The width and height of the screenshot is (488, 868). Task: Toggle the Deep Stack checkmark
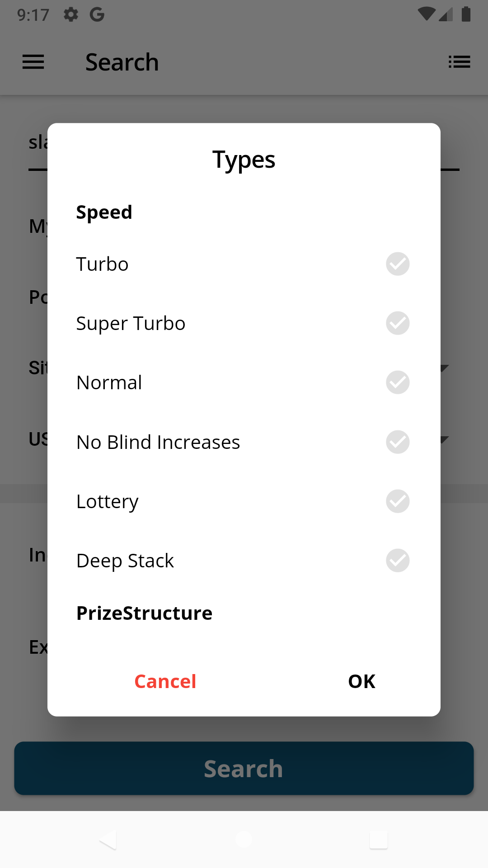click(x=398, y=561)
